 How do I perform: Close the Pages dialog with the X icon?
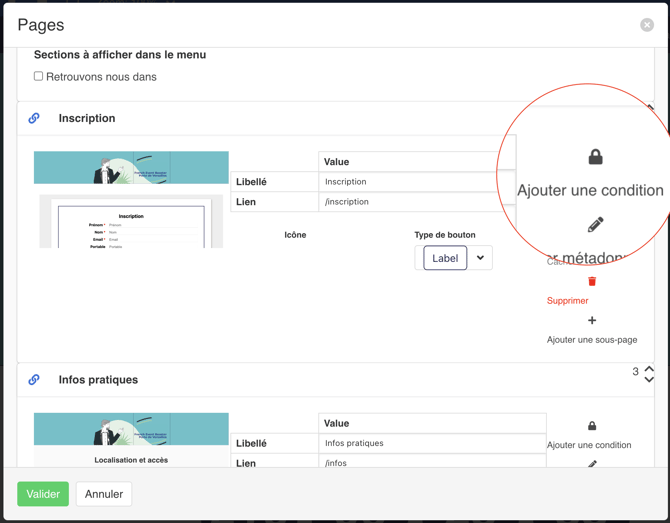pyautogui.click(x=647, y=25)
